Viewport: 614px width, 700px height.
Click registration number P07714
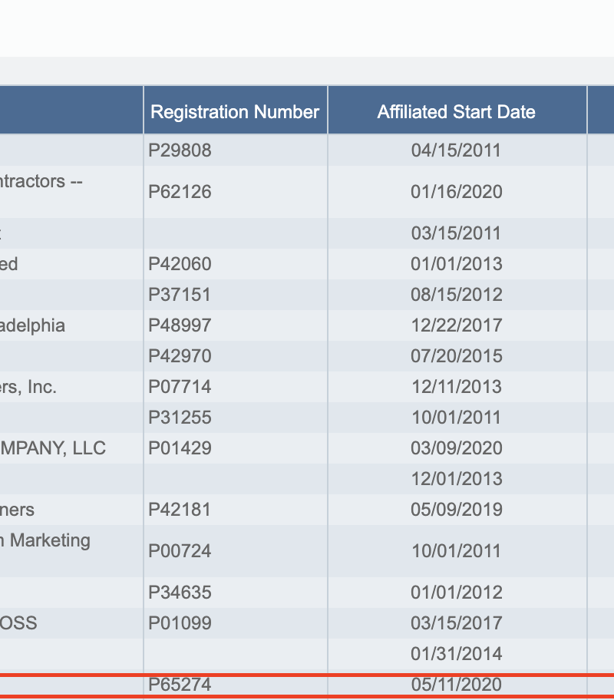(x=180, y=387)
